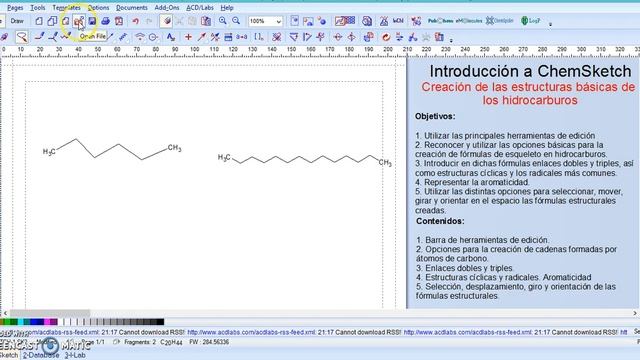Pick the blue color swatch
This screenshot has width=640, height=360.
tap(33, 322)
